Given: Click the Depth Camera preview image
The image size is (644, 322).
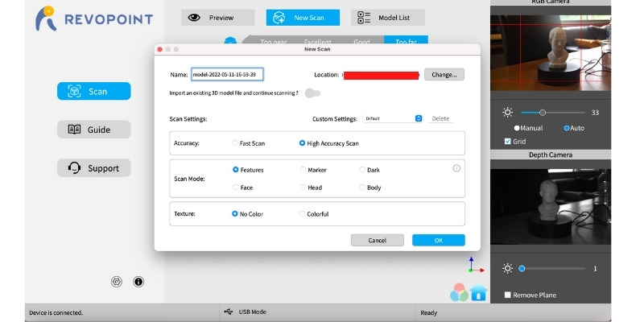Looking at the screenshot, I should pos(551,207).
